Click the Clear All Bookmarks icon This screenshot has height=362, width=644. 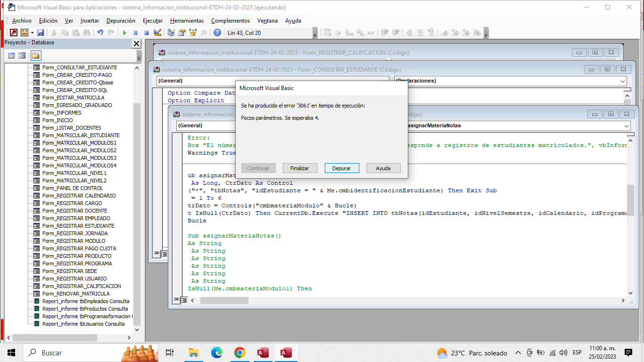477,33
